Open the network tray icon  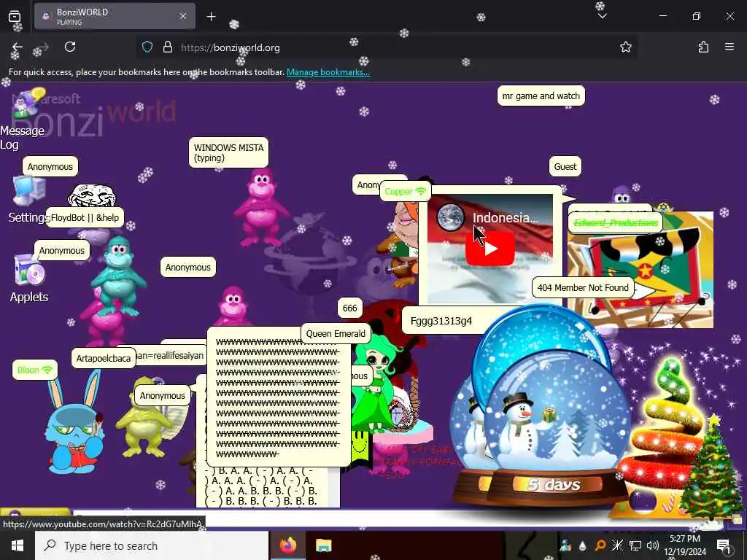(x=635, y=545)
